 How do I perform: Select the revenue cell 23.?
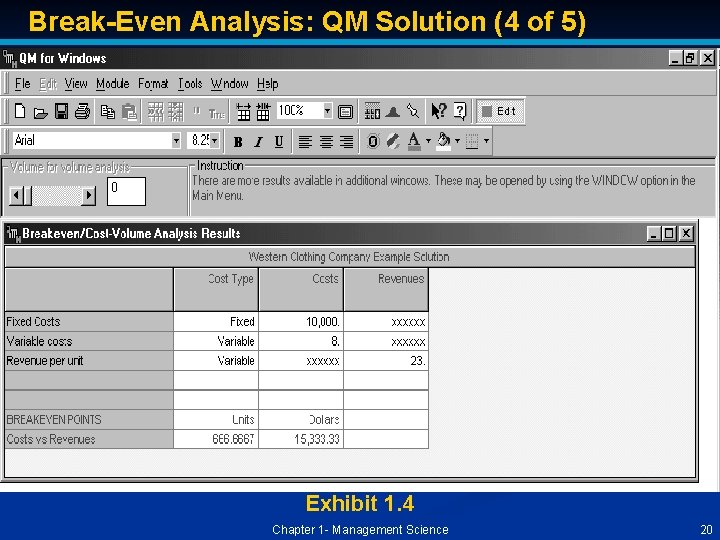coord(386,361)
